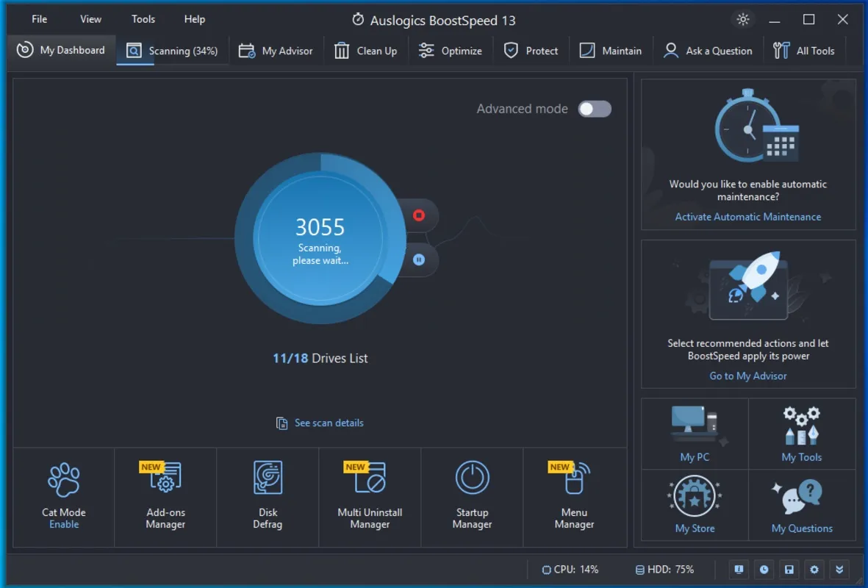Viewport: 868px width, 588px height.
Task: Open the Menu Manager tool
Action: point(574,495)
